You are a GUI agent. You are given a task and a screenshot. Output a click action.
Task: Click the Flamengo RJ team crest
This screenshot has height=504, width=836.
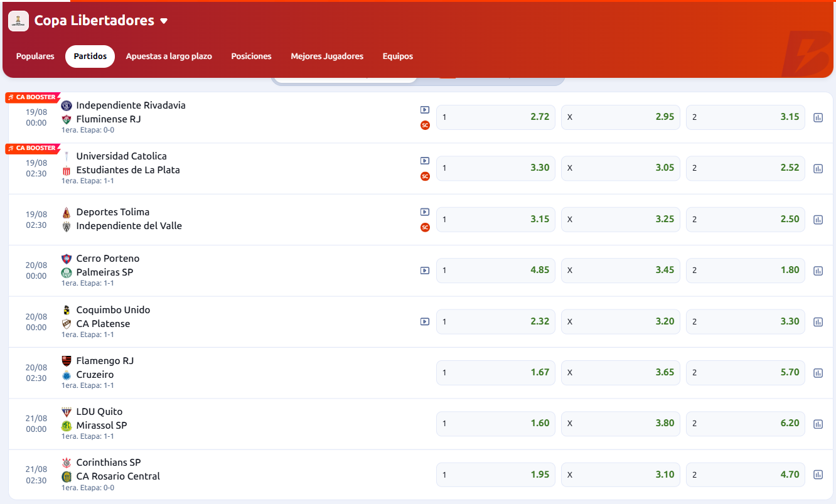(67, 361)
